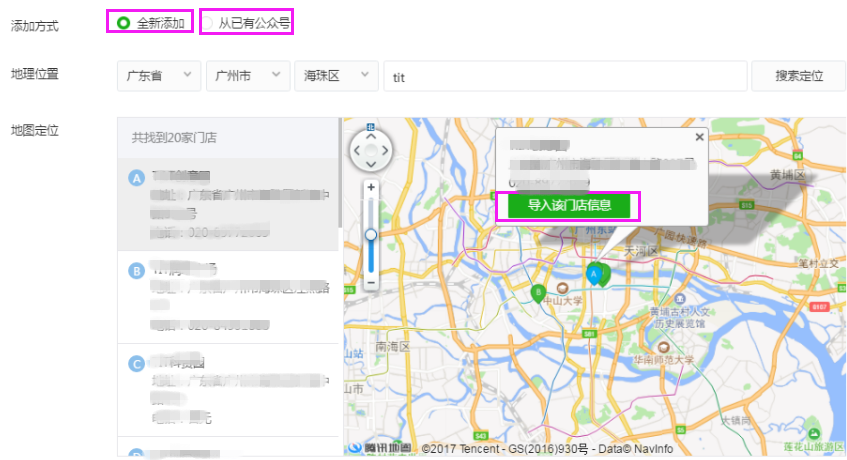This screenshot has width=847, height=460.
Task: Click the blue A marker on map
Action: pos(593,274)
